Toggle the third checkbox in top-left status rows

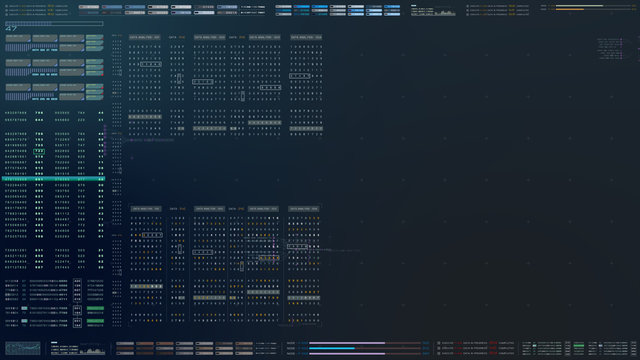tap(7, 14)
